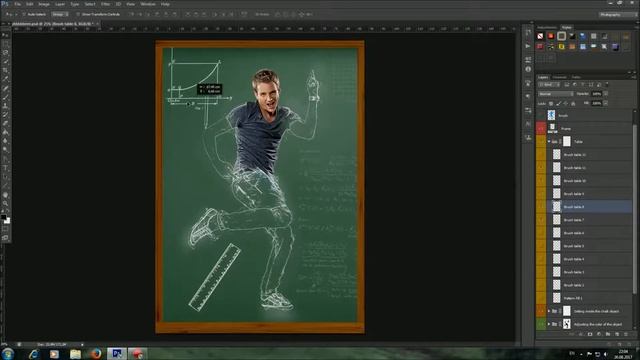Toggle layer filtering switch on or off

607,84
